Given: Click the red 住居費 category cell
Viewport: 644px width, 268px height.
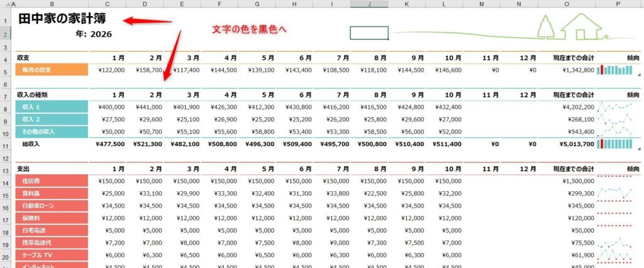Looking at the screenshot, I should pos(52,181).
